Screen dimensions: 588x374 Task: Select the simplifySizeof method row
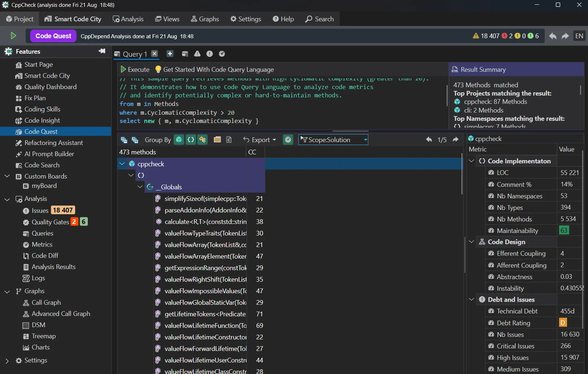pyautogui.click(x=209, y=199)
